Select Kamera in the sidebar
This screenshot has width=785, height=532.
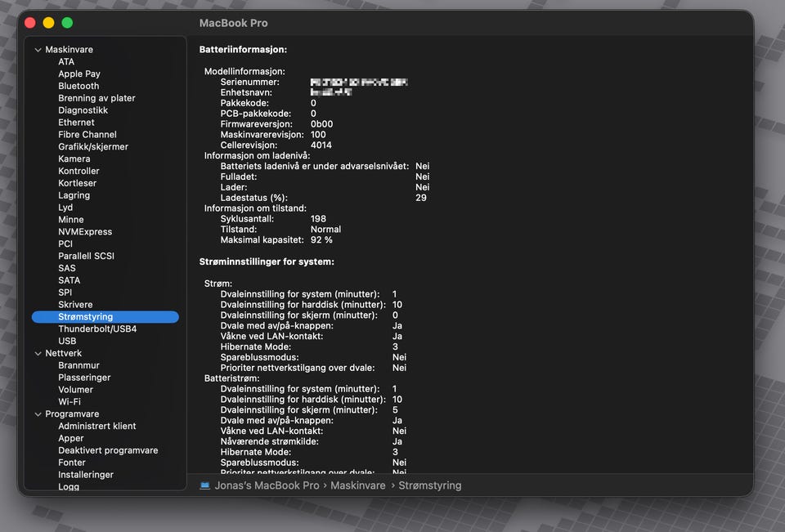coord(74,159)
